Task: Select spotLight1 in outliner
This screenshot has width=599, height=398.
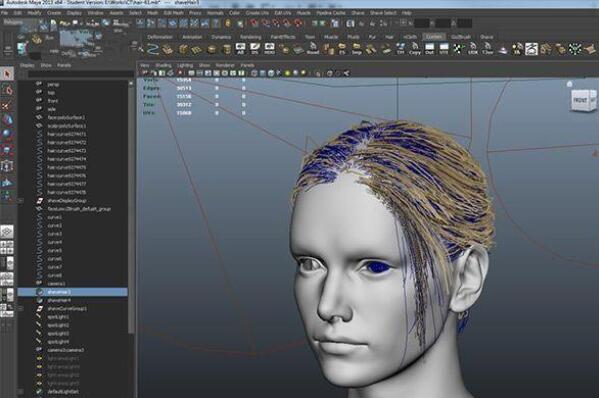Action: (58, 317)
